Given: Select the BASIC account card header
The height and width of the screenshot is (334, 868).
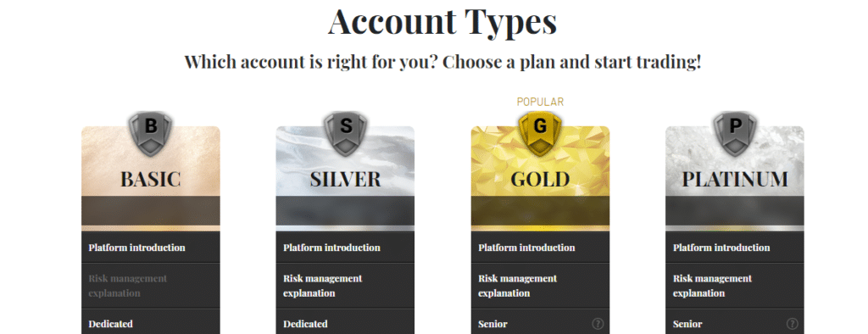Looking at the screenshot, I should (151, 180).
